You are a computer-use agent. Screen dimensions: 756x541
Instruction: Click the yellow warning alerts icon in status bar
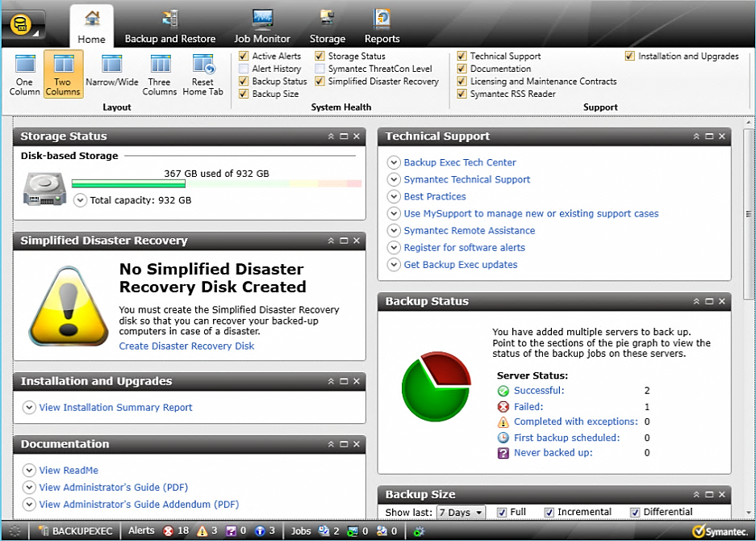click(x=203, y=531)
